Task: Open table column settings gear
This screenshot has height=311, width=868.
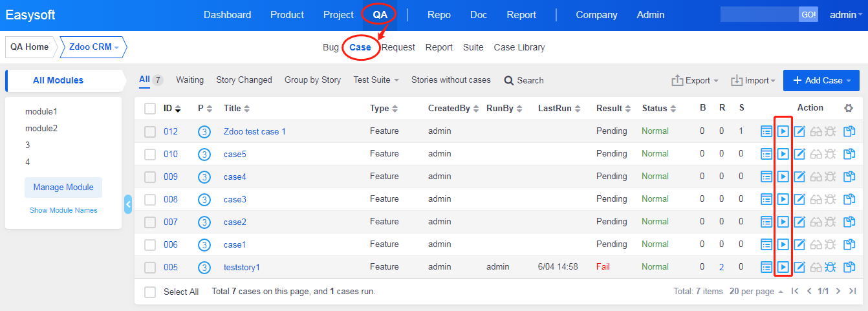Action: click(x=849, y=108)
